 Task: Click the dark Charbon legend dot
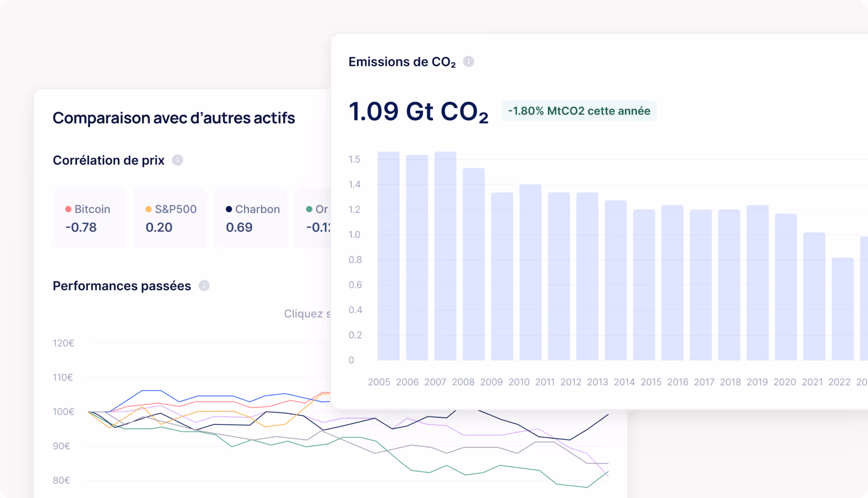tap(229, 209)
